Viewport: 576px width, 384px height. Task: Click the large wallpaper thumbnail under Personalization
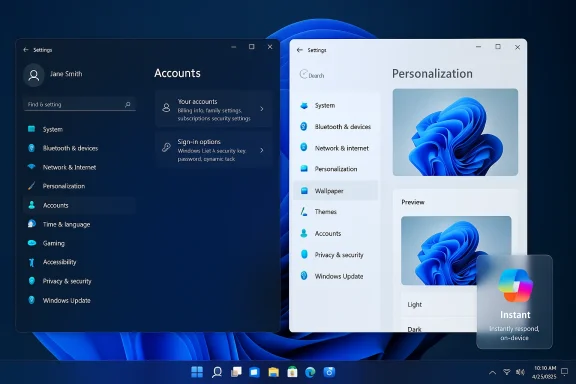(x=455, y=132)
